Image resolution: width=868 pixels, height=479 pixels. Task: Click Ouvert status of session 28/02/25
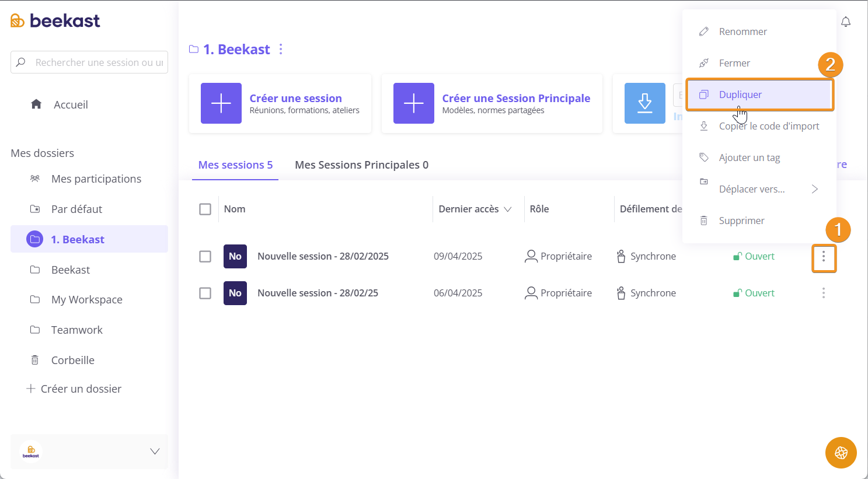click(x=754, y=293)
